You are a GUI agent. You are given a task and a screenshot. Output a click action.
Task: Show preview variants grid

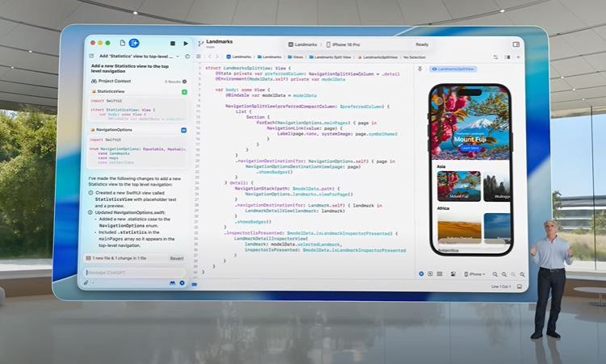pos(440,274)
